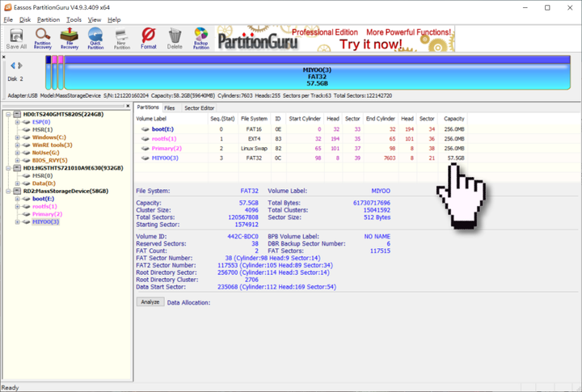Screen dimensions: 582x392
Task: Open the Partition menu
Action: [x=48, y=19]
